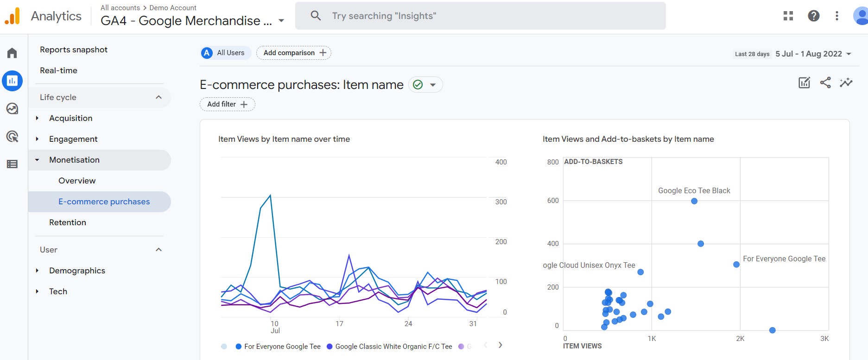The image size is (868, 360).
Task: Click the green report status checkmark
Action: [x=418, y=85]
